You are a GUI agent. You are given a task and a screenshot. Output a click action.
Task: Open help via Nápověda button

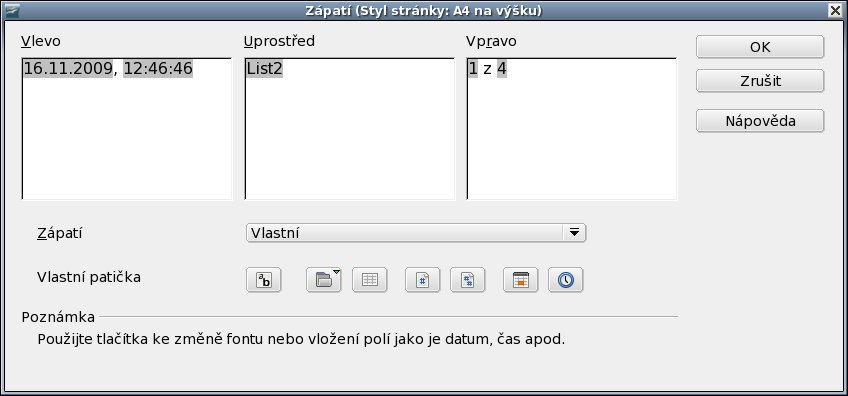point(760,121)
